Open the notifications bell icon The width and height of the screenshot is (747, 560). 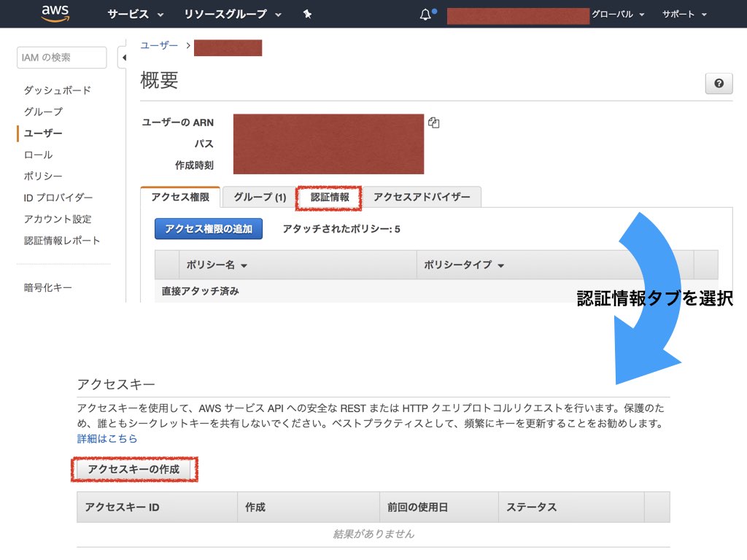[425, 15]
